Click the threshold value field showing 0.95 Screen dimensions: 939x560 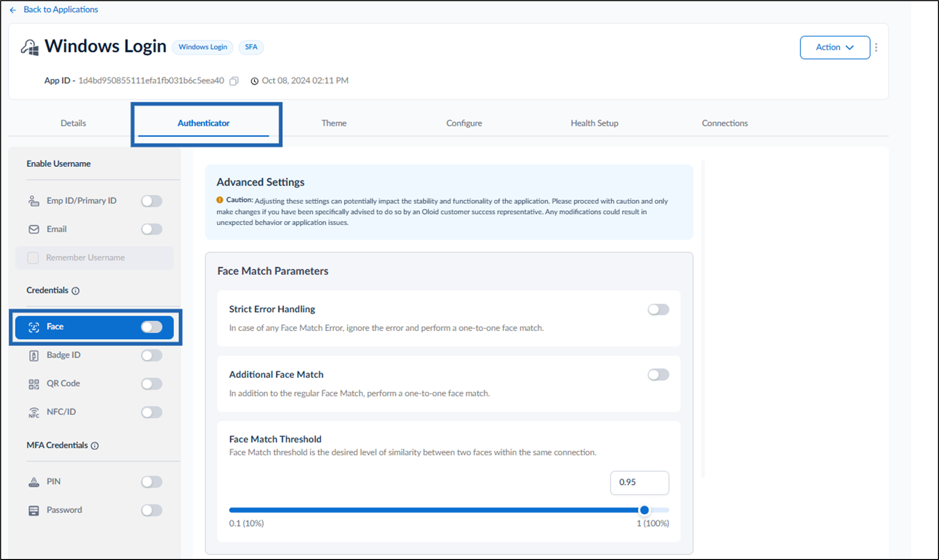coord(639,483)
